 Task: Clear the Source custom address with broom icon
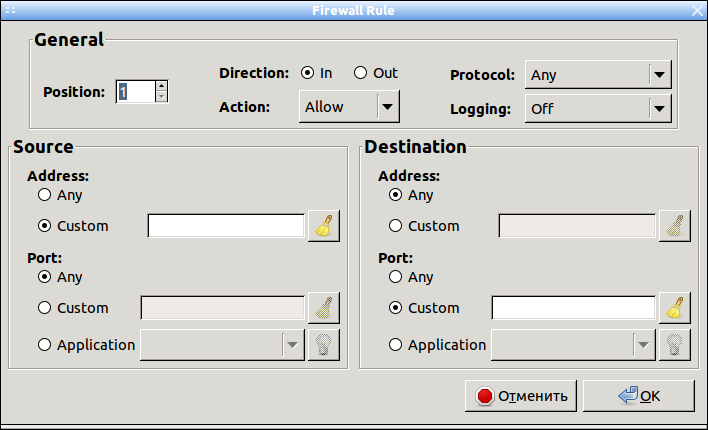coord(324,226)
